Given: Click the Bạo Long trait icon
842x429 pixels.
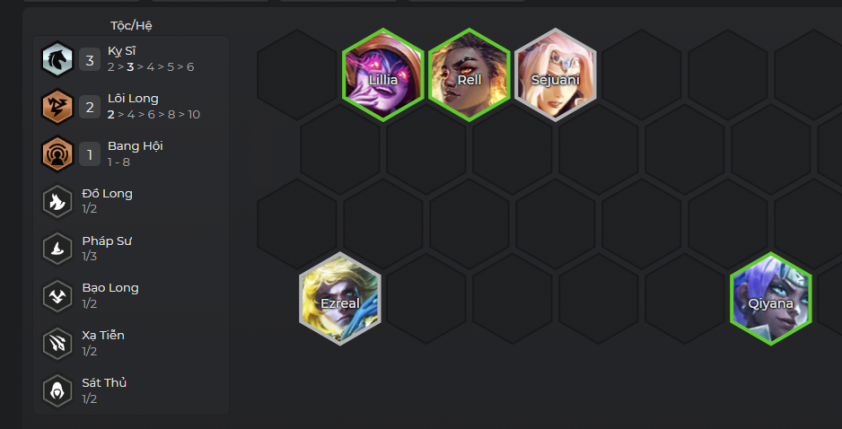Looking at the screenshot, I should point(57,296).
